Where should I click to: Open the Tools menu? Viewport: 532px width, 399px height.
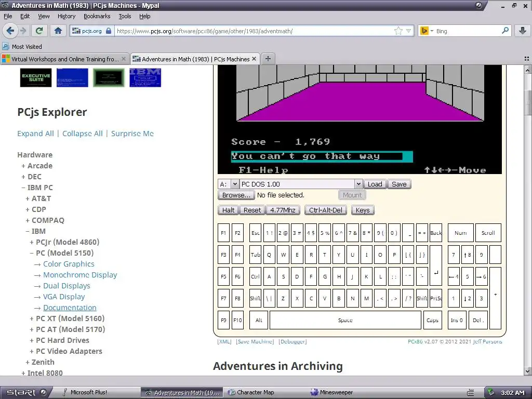pos(125,16)
